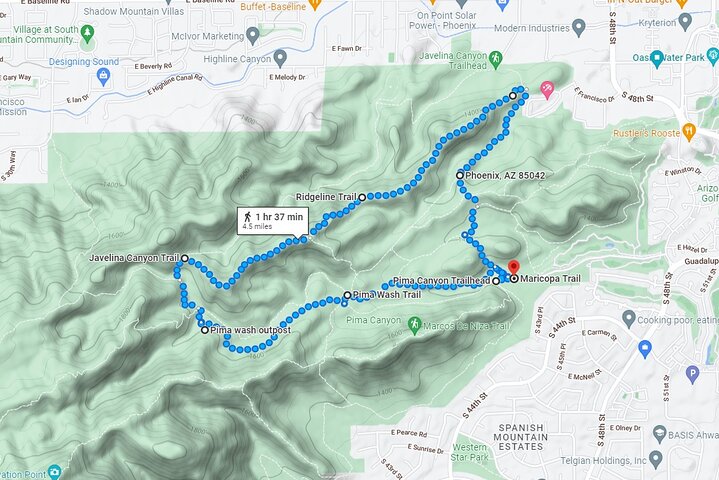719x480 pixels.
Task: Click the Western Star Park label
Action: 470,452
